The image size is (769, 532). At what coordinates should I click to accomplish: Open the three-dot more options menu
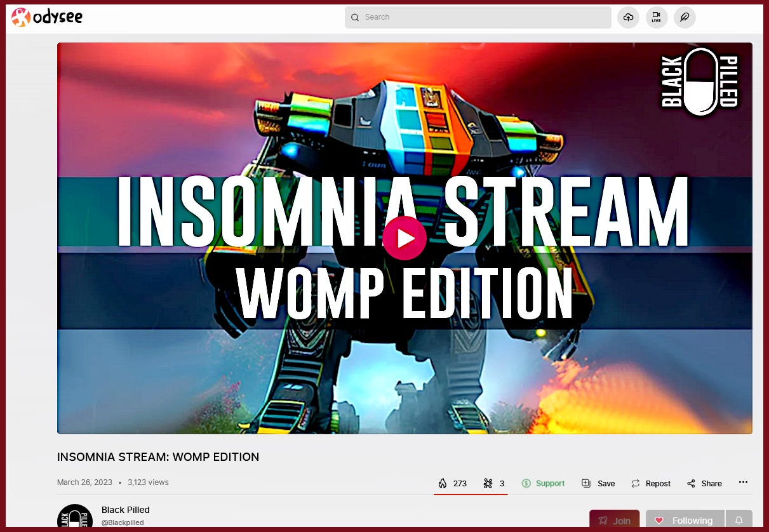coord(743,482)
